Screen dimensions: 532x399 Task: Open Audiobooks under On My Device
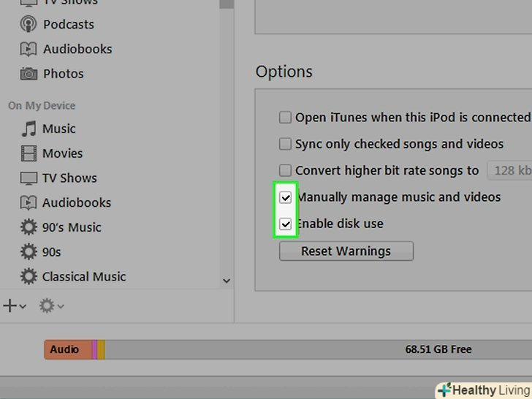tap(77, 203)
